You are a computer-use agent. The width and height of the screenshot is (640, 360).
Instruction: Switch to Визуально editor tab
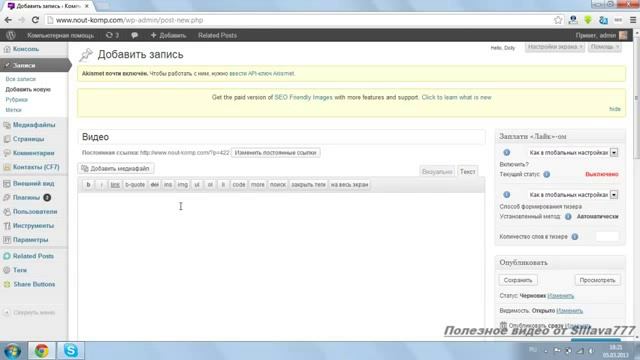pyautogui.click(x=437, y=171)
